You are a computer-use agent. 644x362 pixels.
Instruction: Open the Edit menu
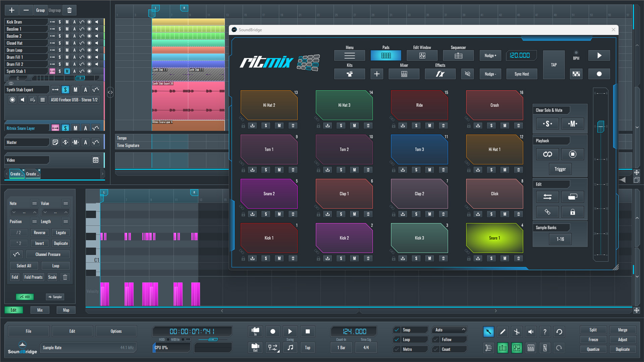coord(72,331)
